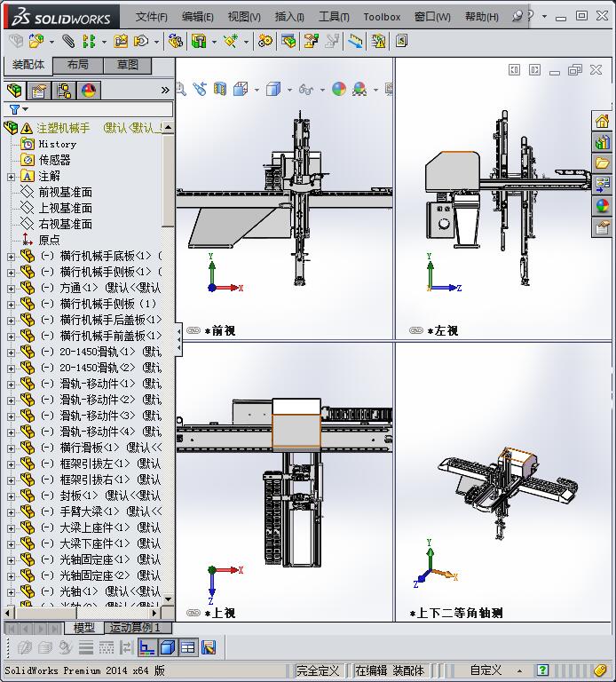This screenshot has height=682, width=616.
Task: Select the 原点 origin item
Action: tap(49, 240)
